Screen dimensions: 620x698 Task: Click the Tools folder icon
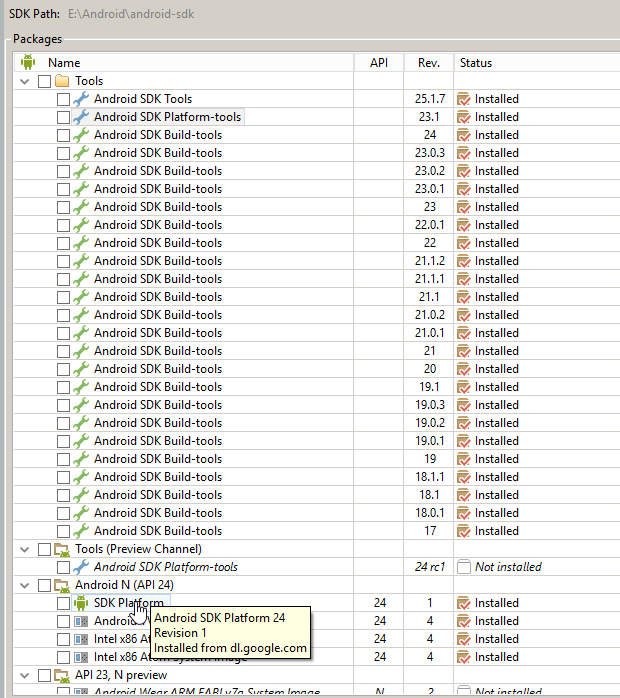(62, 81)
